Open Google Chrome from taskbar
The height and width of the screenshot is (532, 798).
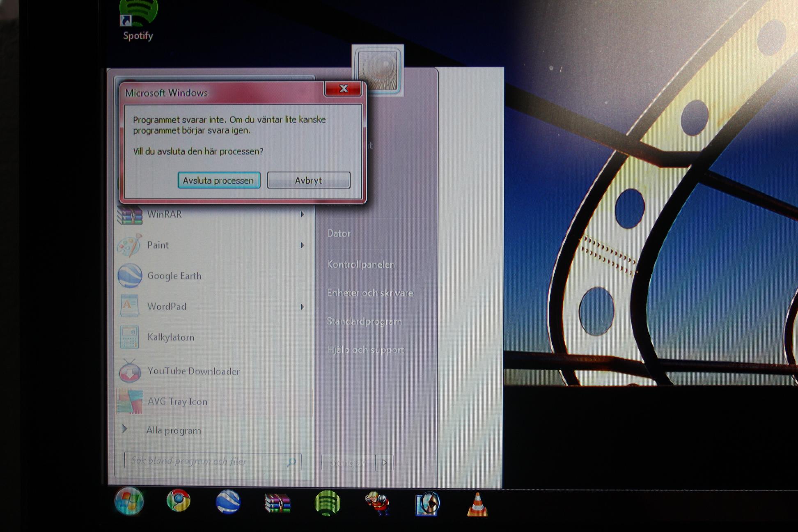click(179, 501)
